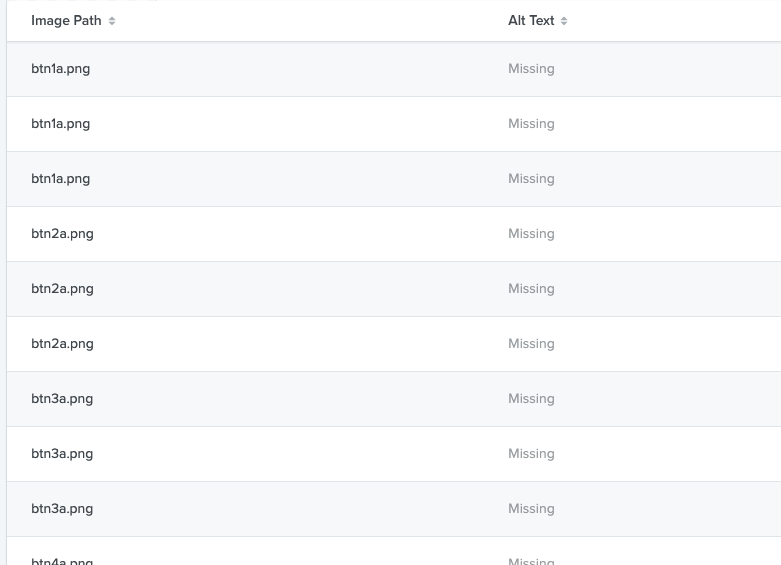Click Missing alt text in second btn2a.png row
781x565 pixels.
pos(531,289)
